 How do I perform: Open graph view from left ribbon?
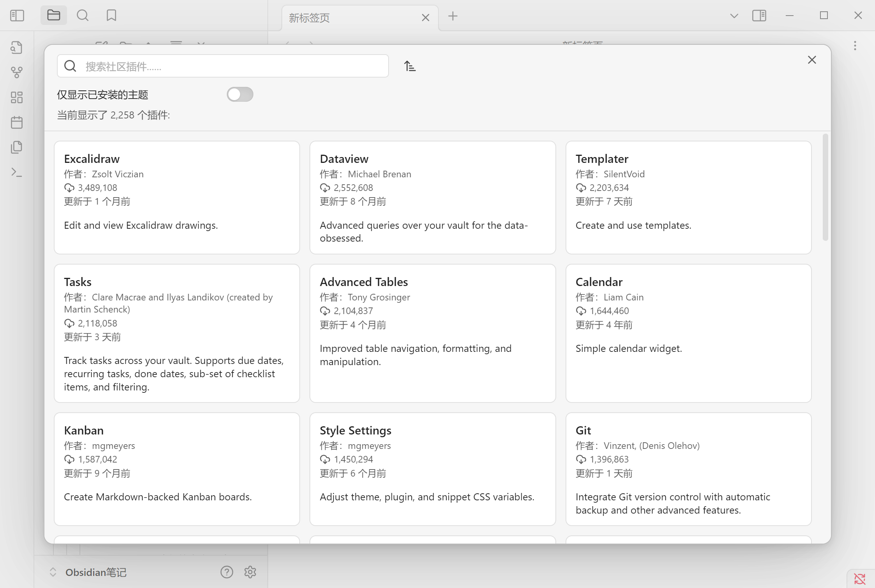tap(17, 72)
